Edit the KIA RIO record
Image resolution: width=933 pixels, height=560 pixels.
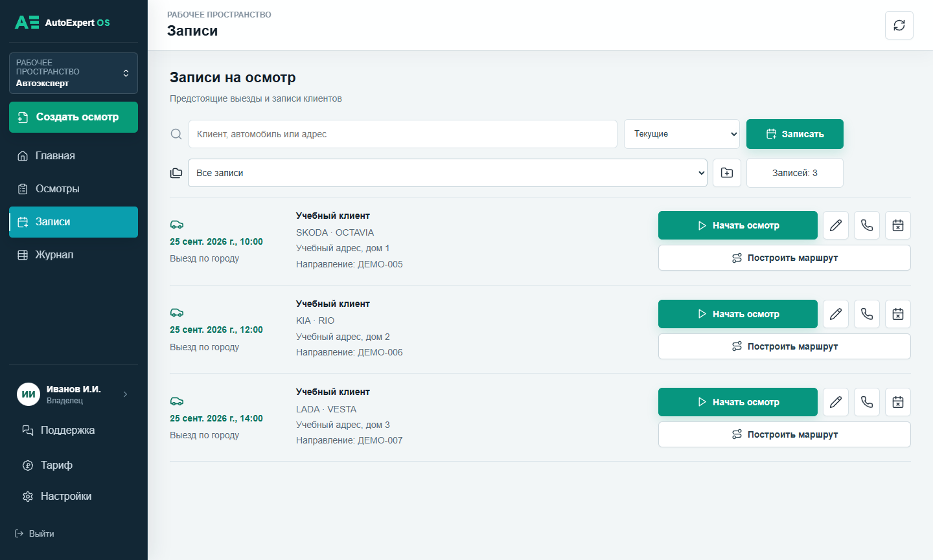pos(836,314)
